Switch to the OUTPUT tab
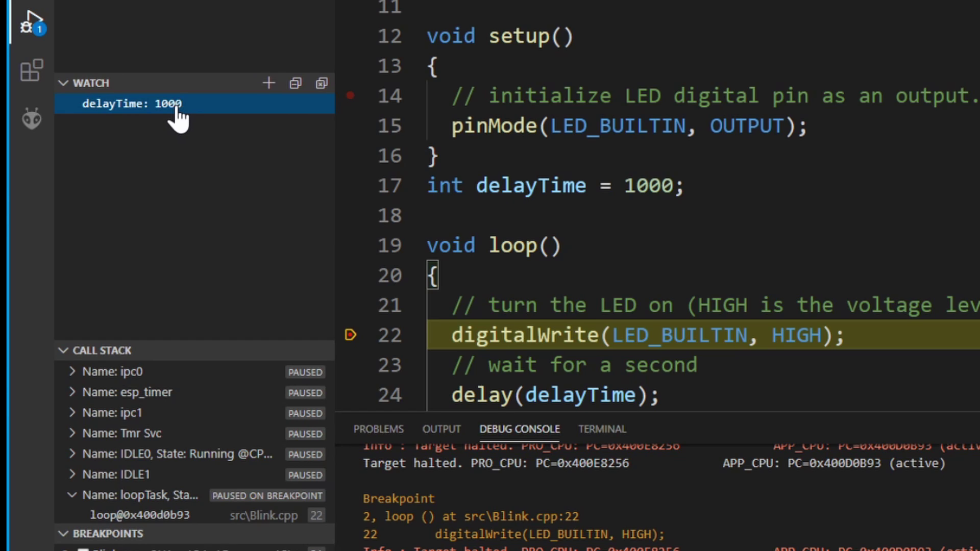This screenshot has height=551, width=980. [x=441, y=429]
